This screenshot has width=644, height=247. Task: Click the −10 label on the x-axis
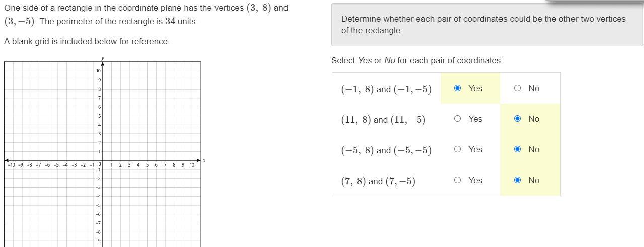[x=11, y=165]
